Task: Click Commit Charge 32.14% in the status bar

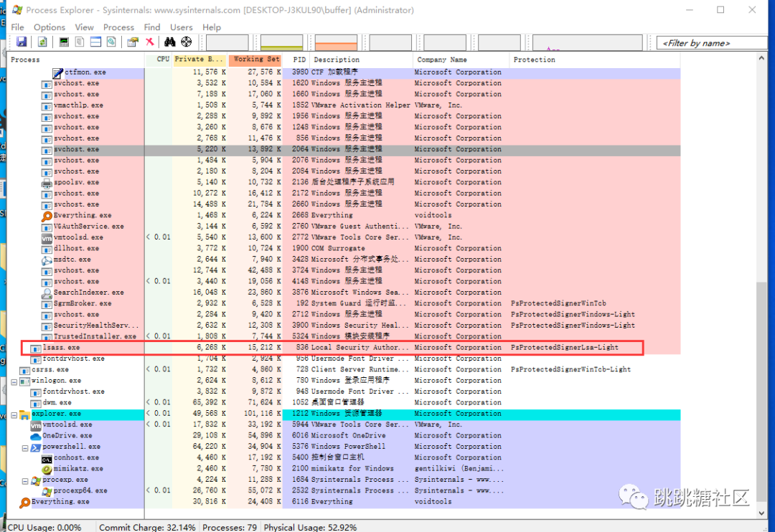Action: coord(147,527)
